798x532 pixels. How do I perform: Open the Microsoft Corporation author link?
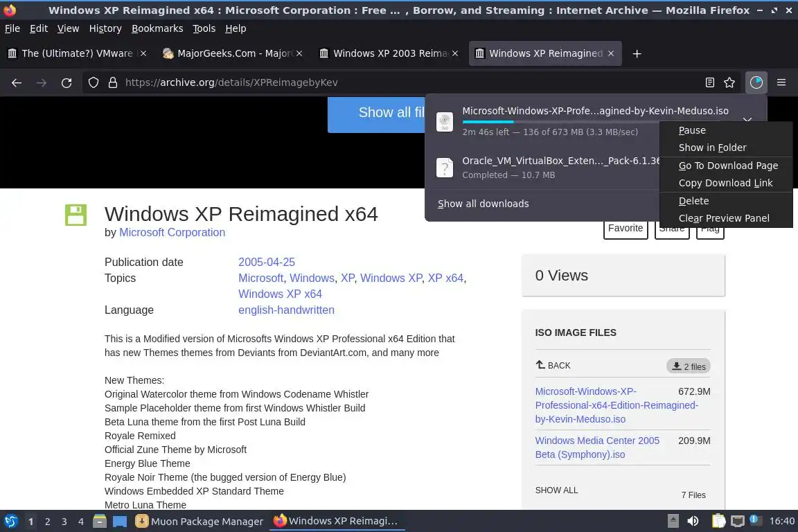pyautogui.click(x=172, y=232)
